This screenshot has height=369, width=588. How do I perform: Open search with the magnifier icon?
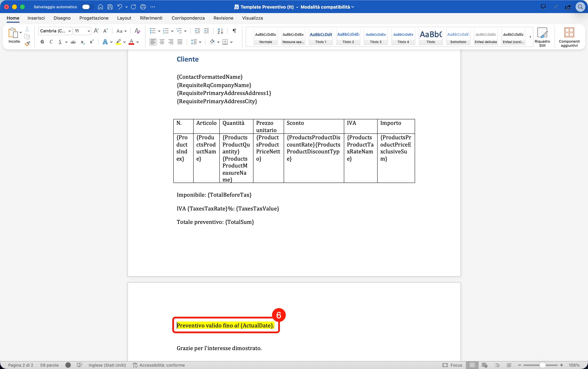tap(580, 7)
